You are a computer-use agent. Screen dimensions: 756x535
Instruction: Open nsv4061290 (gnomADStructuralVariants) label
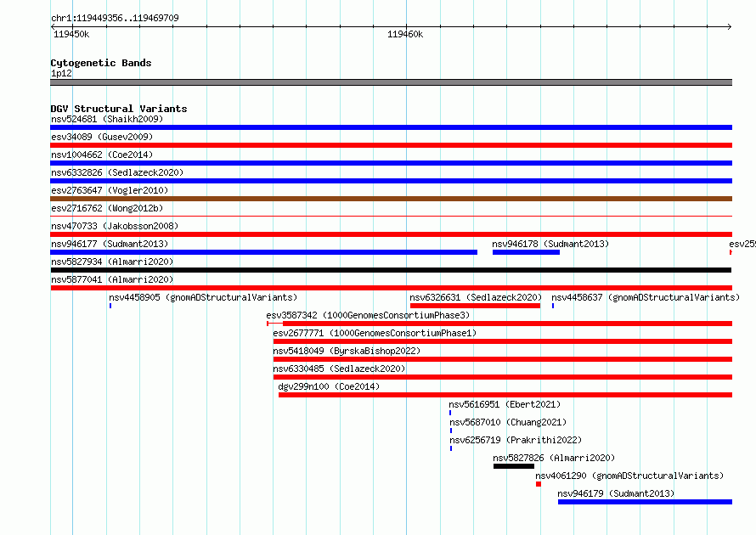(x=629, y=476)
